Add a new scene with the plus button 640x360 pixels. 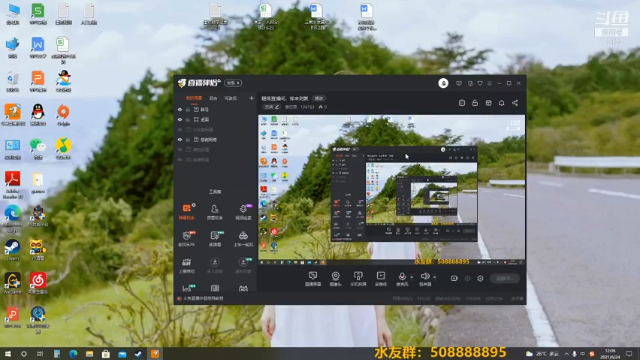[x=251, y=98]
